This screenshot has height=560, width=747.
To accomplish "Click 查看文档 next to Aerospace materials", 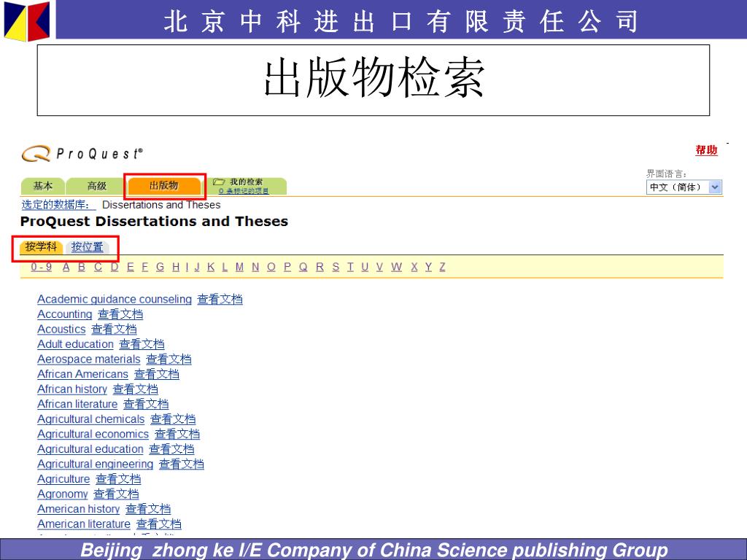I will click(169, 359).
